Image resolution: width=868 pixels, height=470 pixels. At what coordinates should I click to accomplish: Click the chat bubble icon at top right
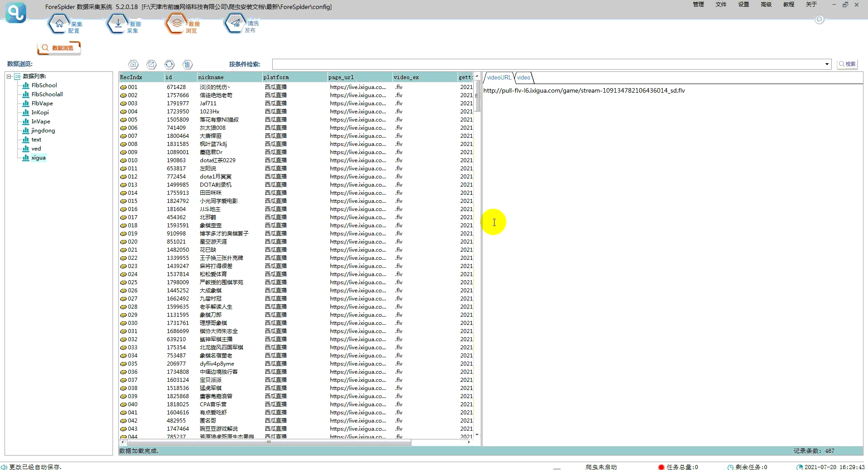point(819,19)
